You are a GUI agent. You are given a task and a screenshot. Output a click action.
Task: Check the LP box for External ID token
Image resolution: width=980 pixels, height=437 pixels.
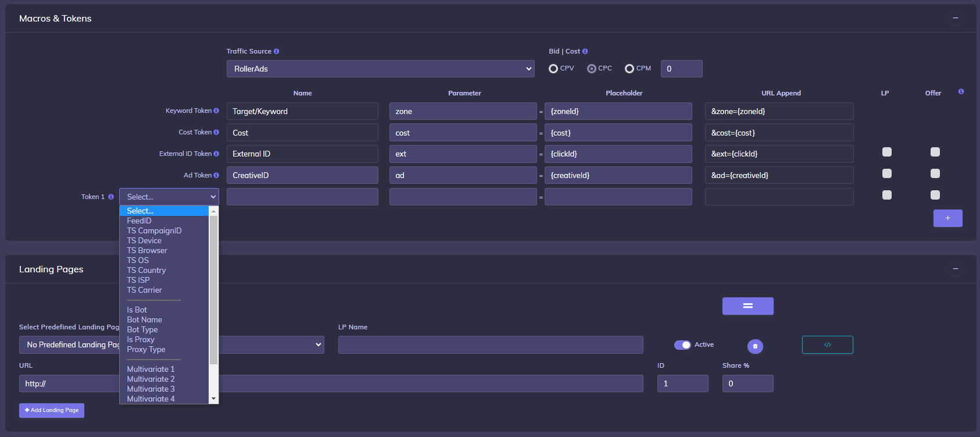coord(887,152)
